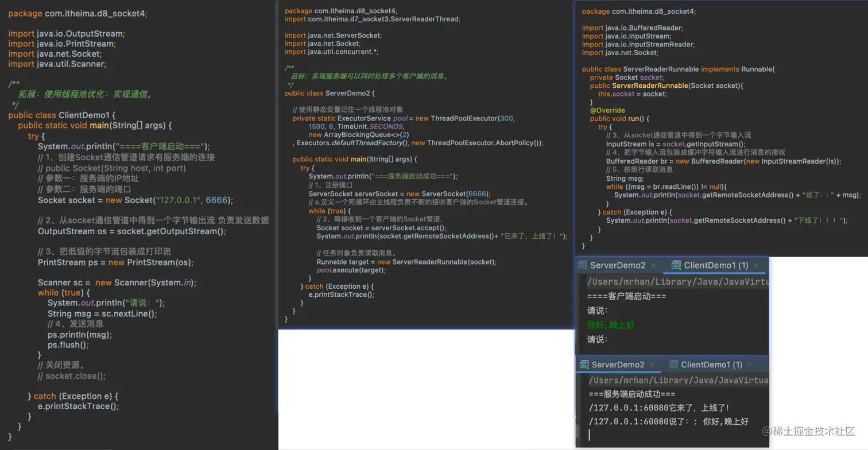
Task: Click the line Runnable target = new ServerReaderRunnable(socket);
Action: (x=406, y=262)
